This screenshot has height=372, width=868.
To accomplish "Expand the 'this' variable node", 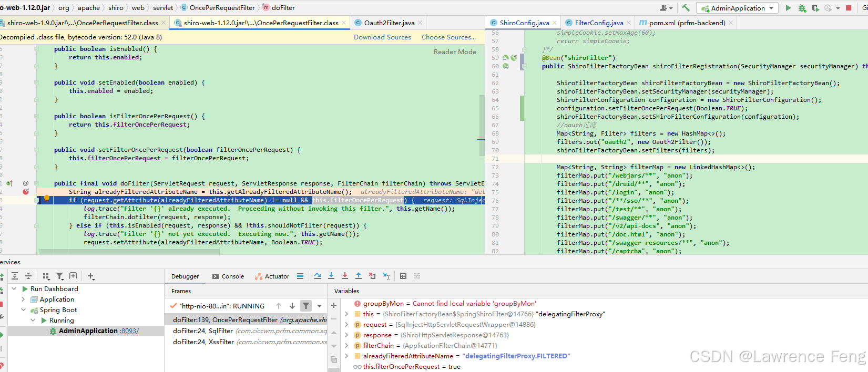I will coord(346,314).
